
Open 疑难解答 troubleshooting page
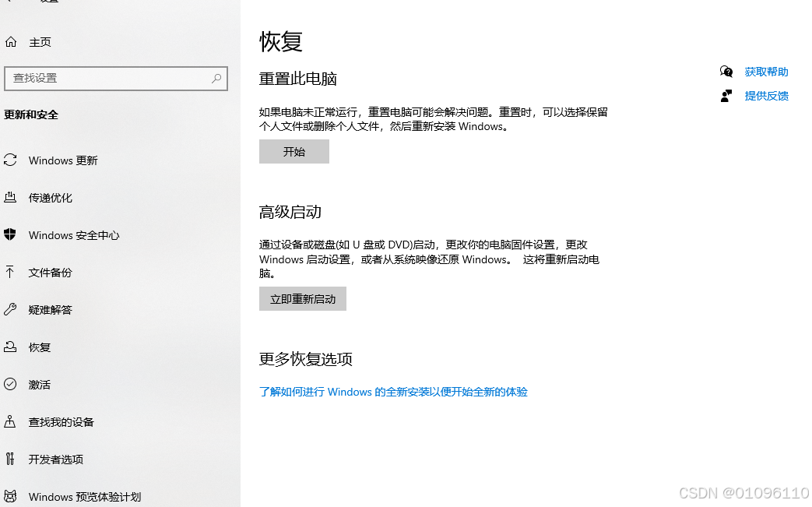(x=51, y=310)
